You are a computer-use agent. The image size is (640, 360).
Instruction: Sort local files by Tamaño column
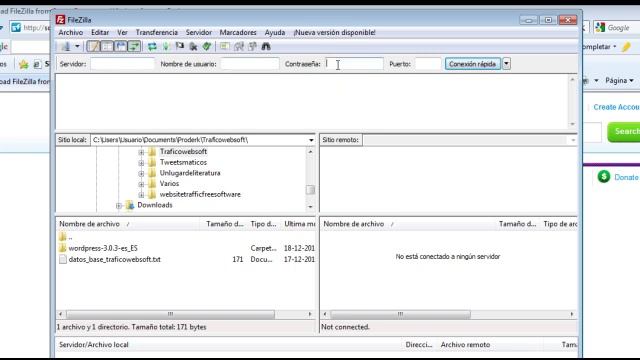tap(224, 224)
